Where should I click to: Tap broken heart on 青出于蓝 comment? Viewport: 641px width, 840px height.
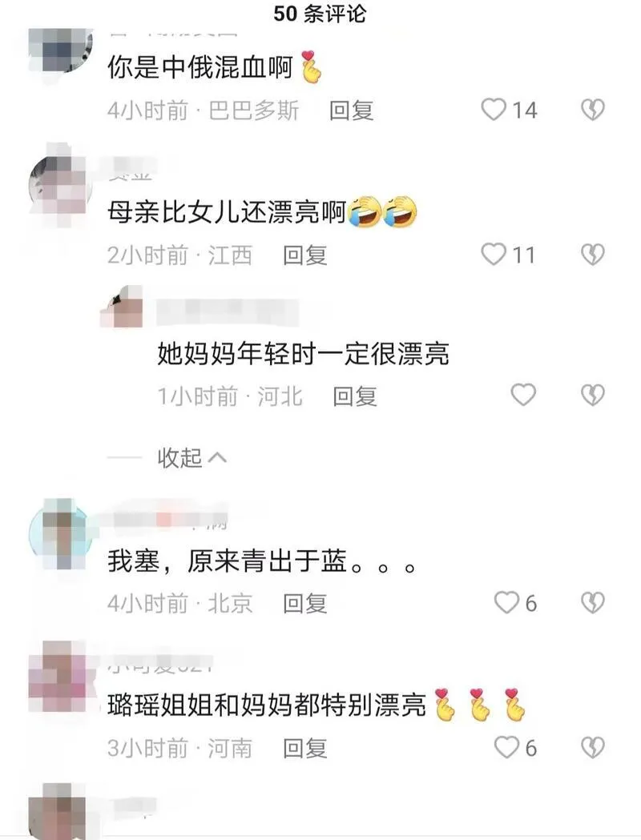pos(593,603)
